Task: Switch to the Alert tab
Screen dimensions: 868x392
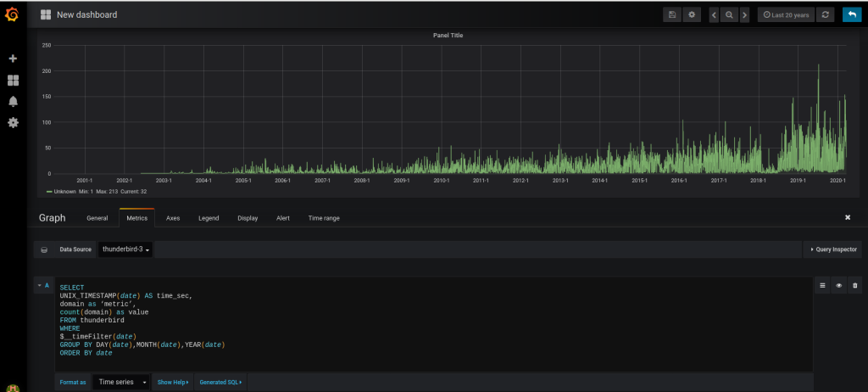Action: 283,218
